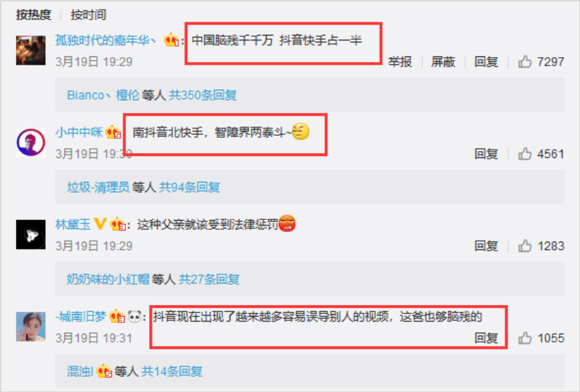This screenshot has height=392, width=580.
Task: Click the thumbs-up icon beside 1055
Action: 524,338
